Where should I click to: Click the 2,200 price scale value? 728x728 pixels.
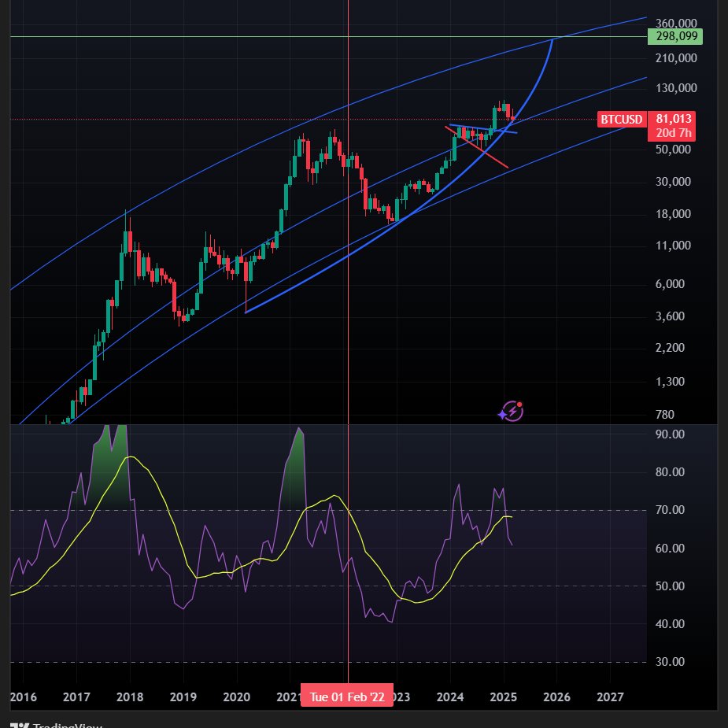click(670, 348)
